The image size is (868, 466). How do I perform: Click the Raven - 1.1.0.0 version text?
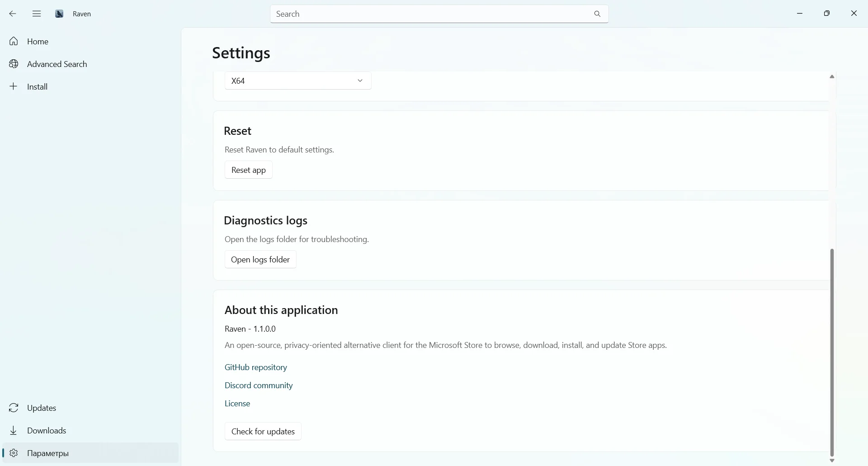pyautogui.click(x=250, y=329)
